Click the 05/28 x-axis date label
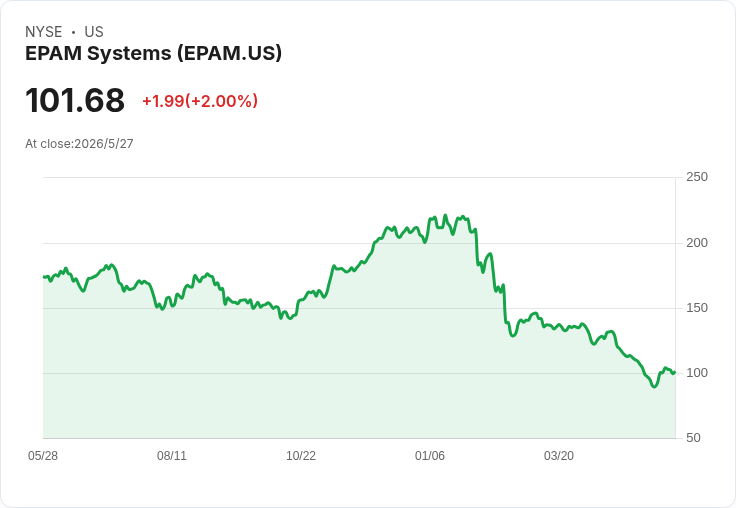Viewport: 736px width, 508px height. (x=43, y=456)
